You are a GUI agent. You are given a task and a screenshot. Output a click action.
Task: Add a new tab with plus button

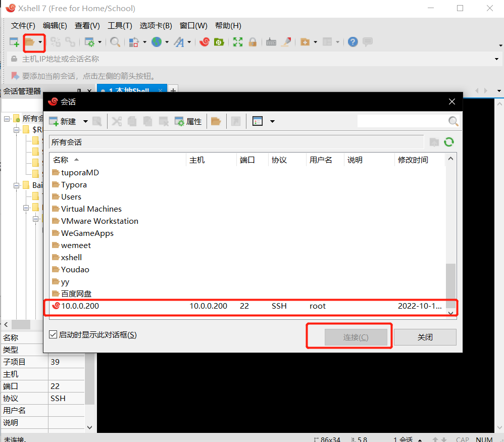[173, 90]
